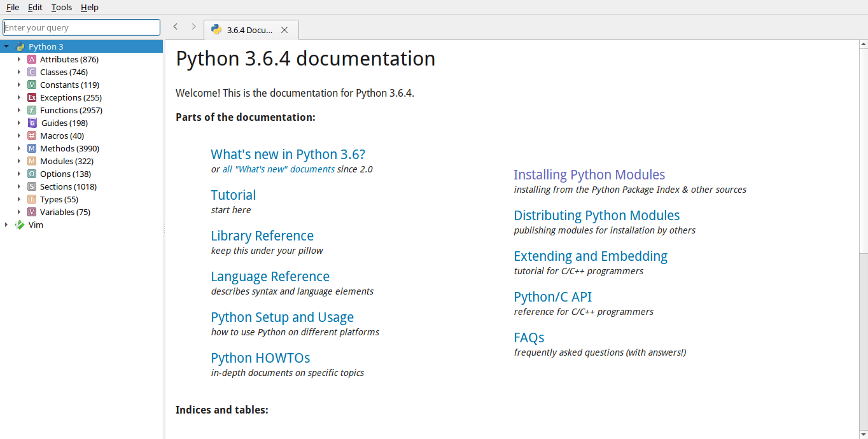The width and height of the screenshot is (868, 439).
Task: Collapse the Python 3 docset tree
Action: (x=6, y=46)
